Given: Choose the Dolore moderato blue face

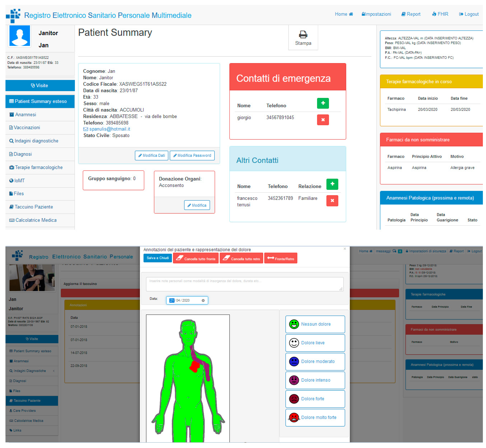Looking at the screenshot, I should 294,361.
